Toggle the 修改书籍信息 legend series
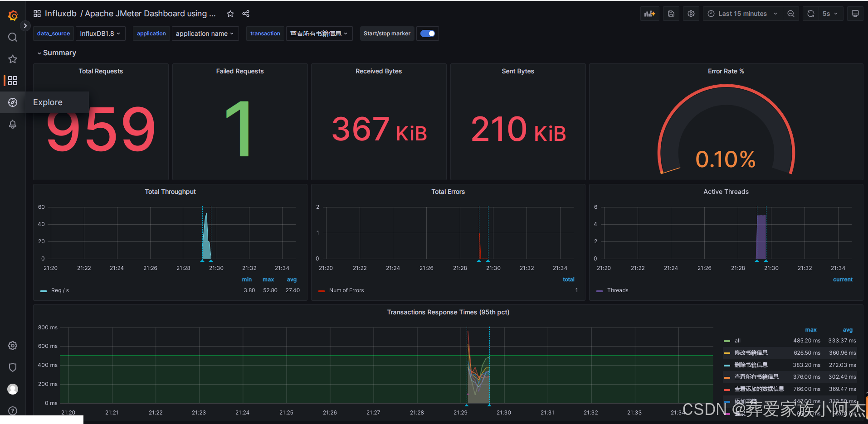The height and width of the screenshot is (424, 868). pos(751,353)
